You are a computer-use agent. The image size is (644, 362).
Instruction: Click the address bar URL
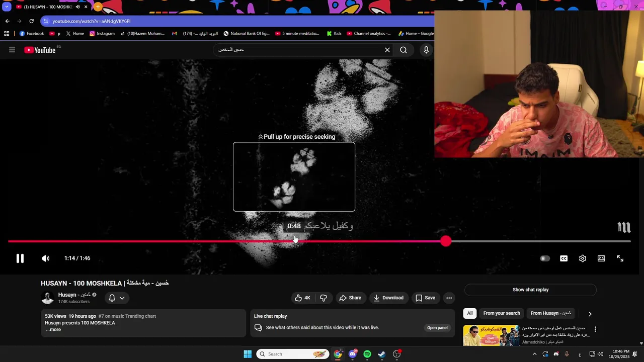coord(92,21)
